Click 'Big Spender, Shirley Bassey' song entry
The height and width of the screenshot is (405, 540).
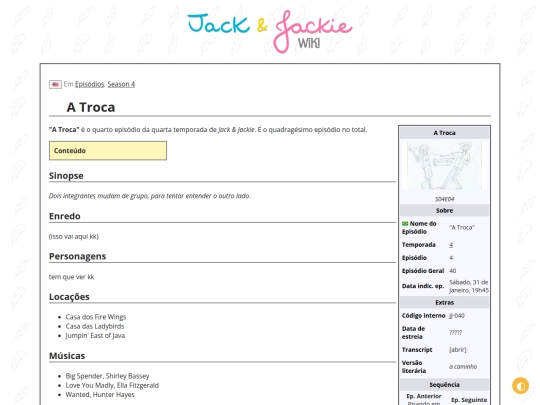point(107,376)
